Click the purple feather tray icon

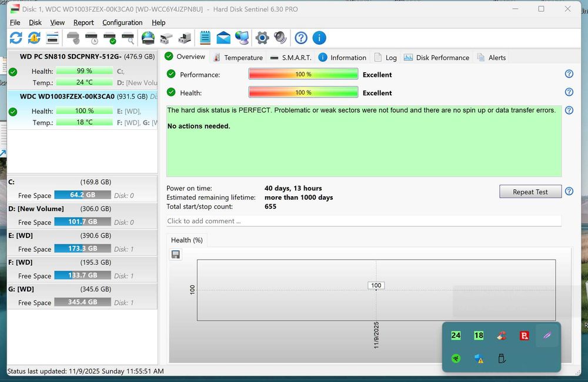pos(547,335)
